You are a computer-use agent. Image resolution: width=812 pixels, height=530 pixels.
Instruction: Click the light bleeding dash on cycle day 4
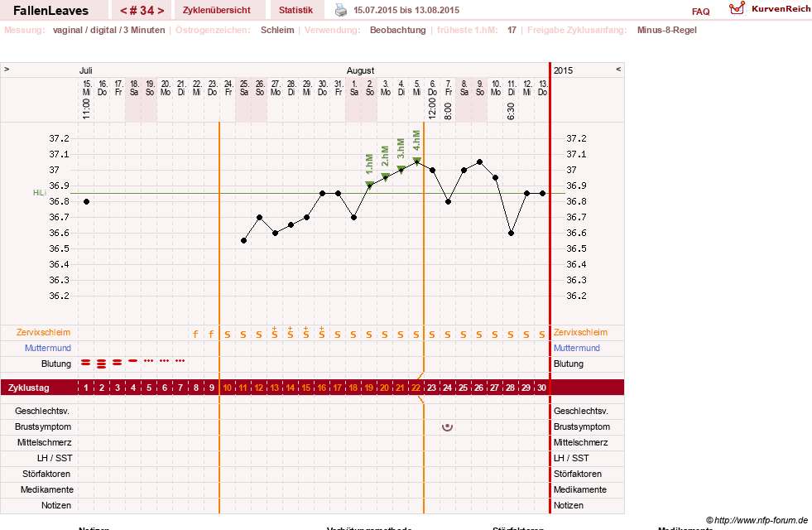tap(133, 360)
